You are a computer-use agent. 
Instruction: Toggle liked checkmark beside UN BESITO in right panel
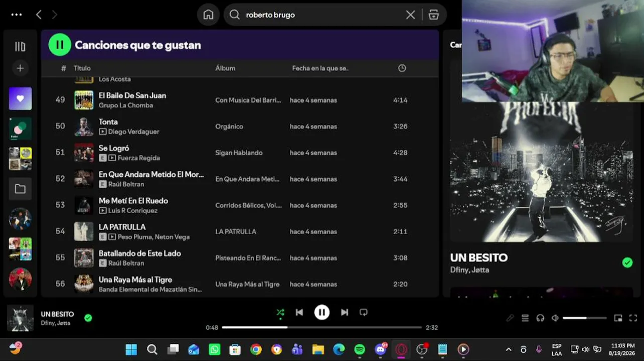[x=627, y=262]
